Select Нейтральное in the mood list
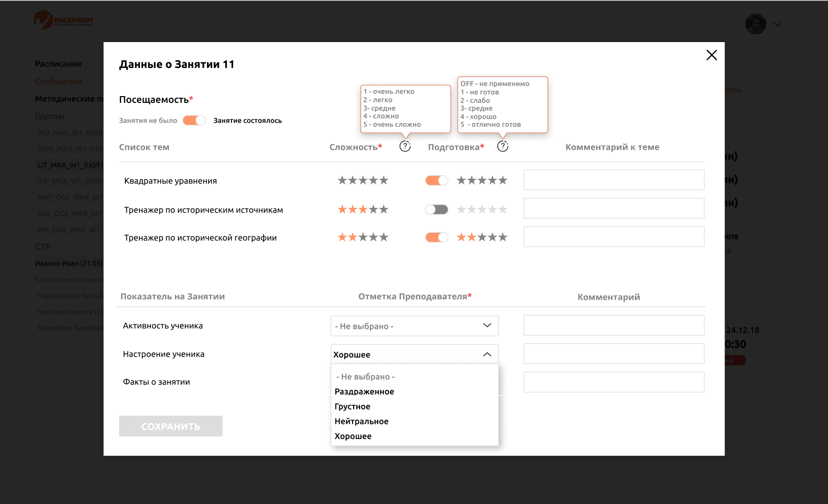 click(x=361, y=421)
